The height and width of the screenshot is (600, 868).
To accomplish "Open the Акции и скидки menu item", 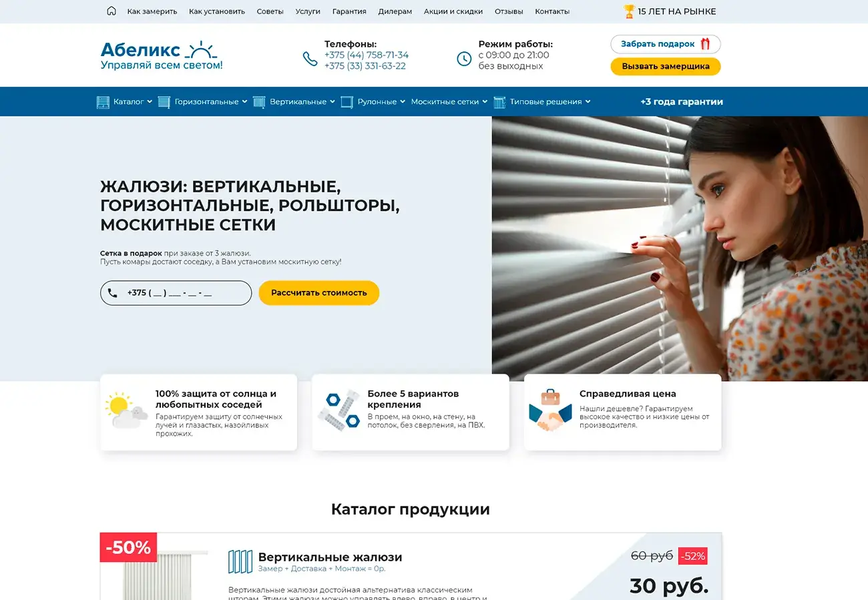I will pyautogui.click(x=453, y=11).
